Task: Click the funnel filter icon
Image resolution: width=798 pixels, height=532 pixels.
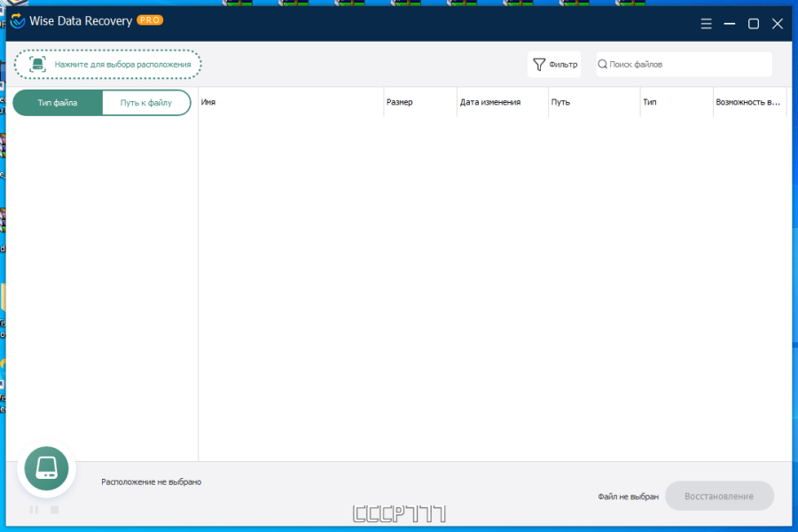Action: point(538,65)
